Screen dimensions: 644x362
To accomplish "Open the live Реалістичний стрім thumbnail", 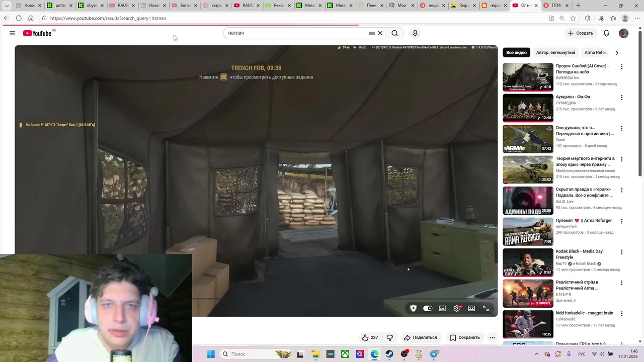I will 528,293.
